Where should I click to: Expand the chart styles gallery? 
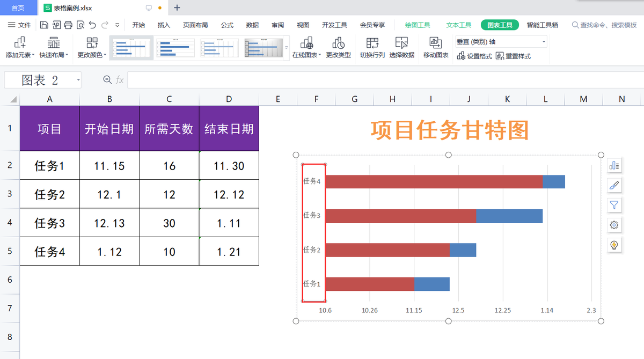pyautogui.click(x=287, y=48)
